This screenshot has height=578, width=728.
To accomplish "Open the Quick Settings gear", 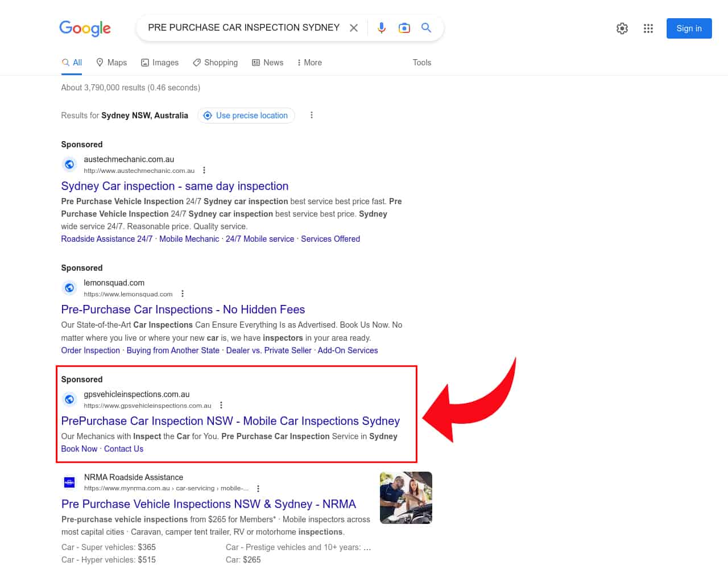I will [x=622, y=28].
